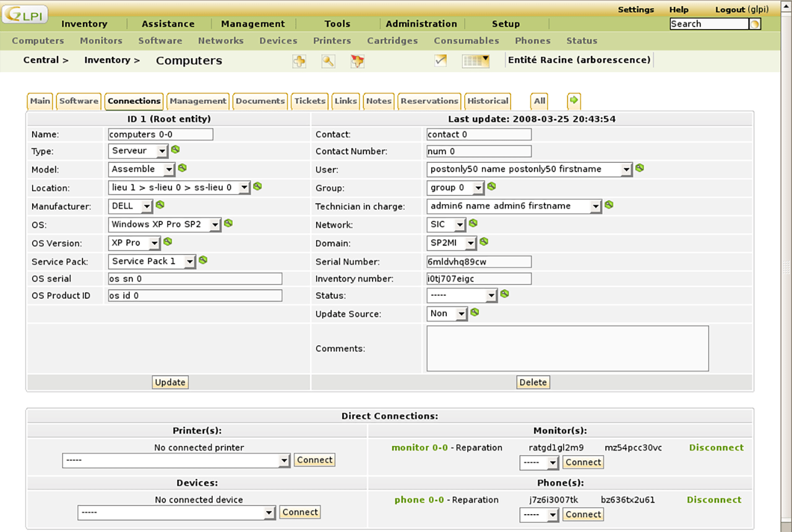This screenshot has height=532, width=792.
Task: Switch to the Software tab
Action: coord(79,101)
